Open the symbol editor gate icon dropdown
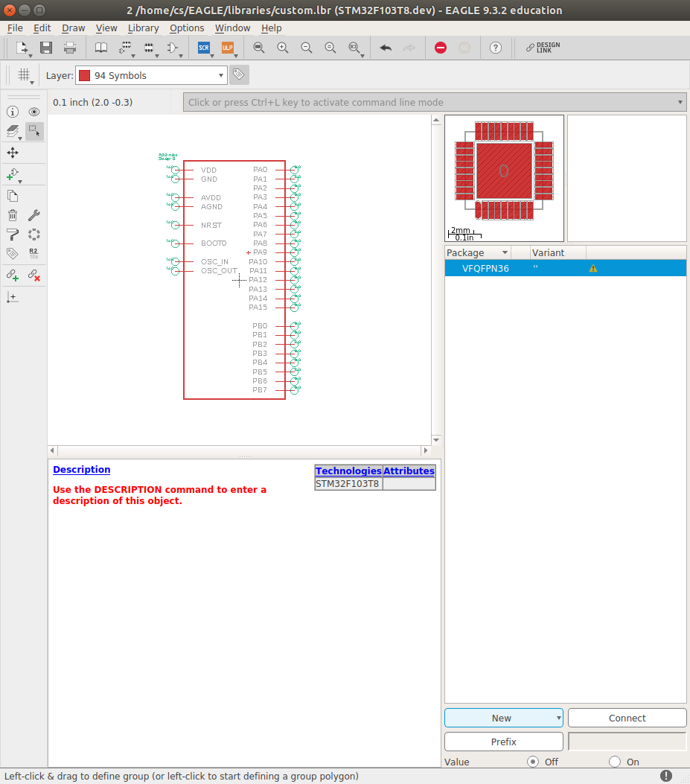The image size is (690, 784). 180,56
